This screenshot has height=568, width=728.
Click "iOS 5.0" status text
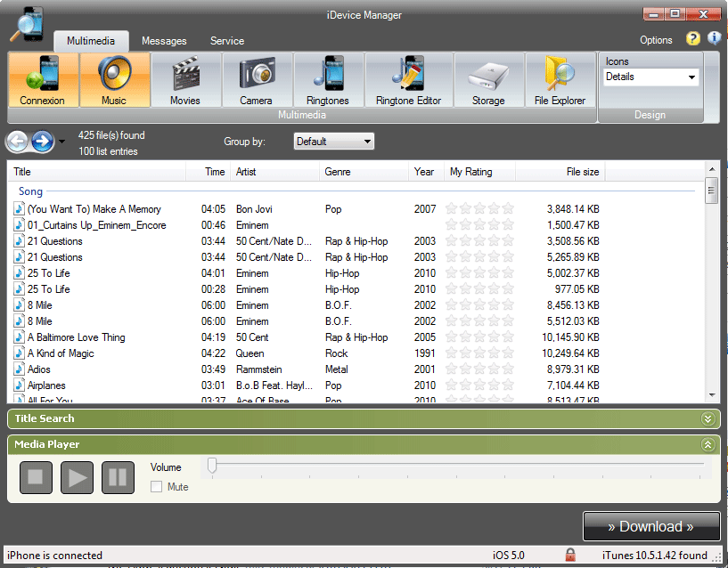tap(509, 555)
